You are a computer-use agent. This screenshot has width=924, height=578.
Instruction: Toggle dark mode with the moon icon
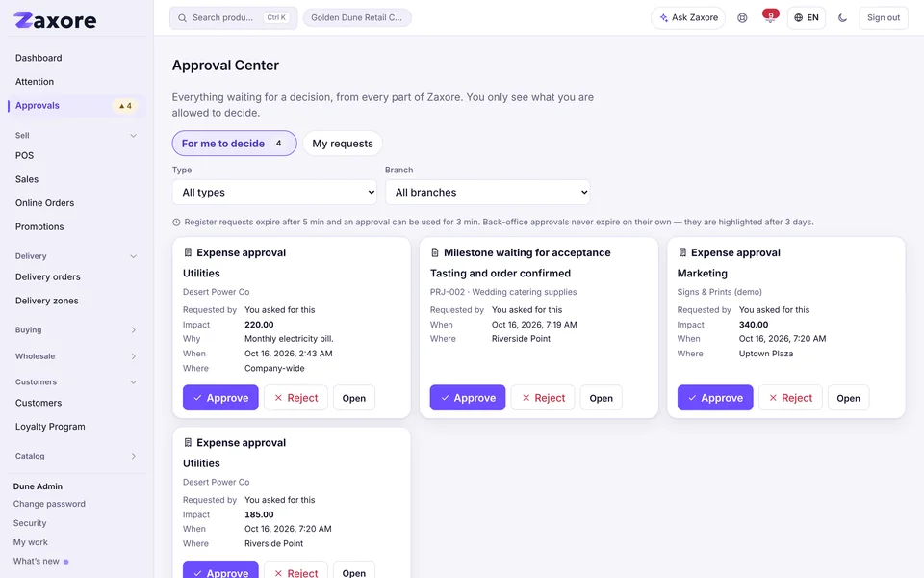843,17
